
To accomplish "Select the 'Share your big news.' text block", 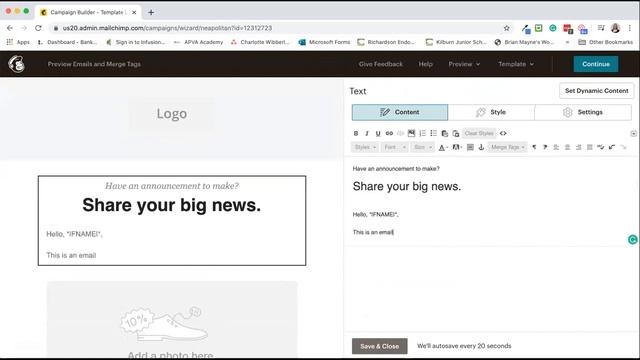I will tap(172, 221).
